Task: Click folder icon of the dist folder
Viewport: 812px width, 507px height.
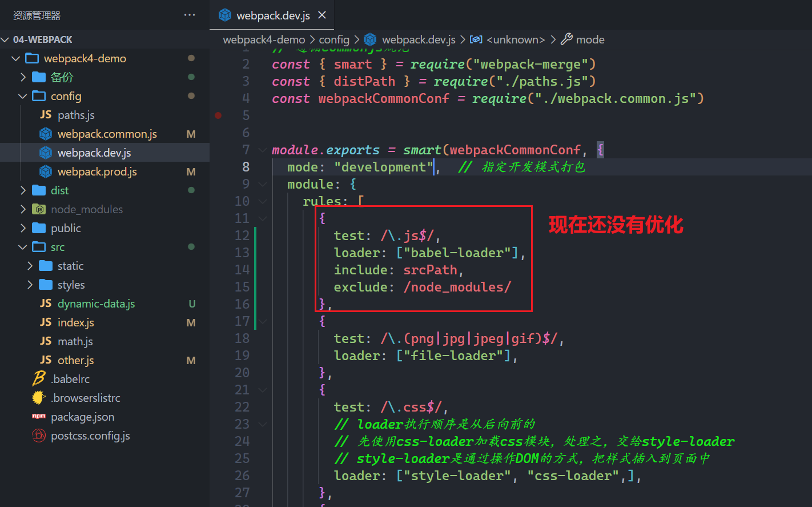Action: point(39,190)
